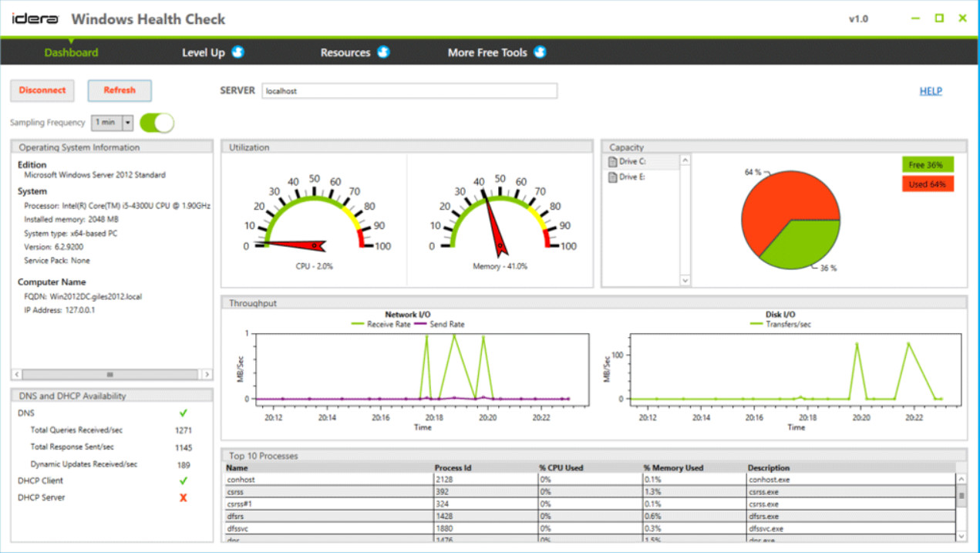Click the Description column header

point(850,467)
